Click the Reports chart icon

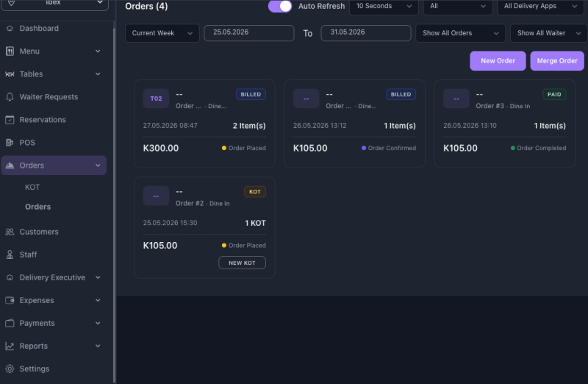coord(10,346)
